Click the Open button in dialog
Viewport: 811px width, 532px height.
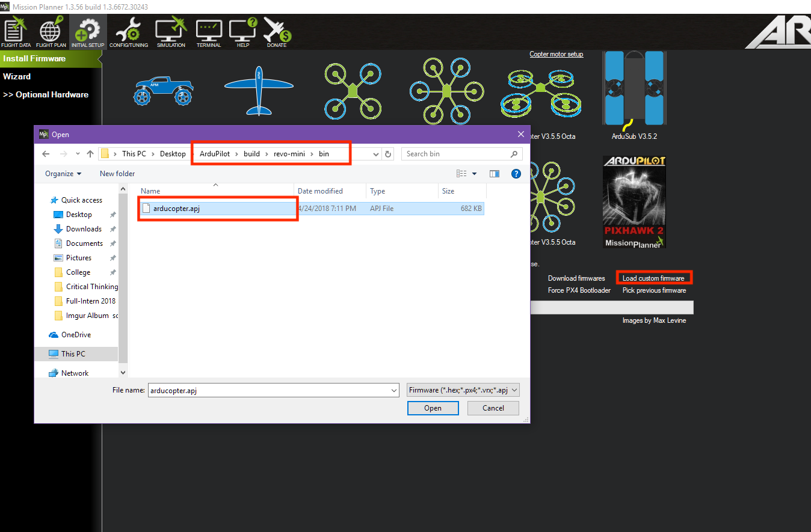tap(433, 408)
